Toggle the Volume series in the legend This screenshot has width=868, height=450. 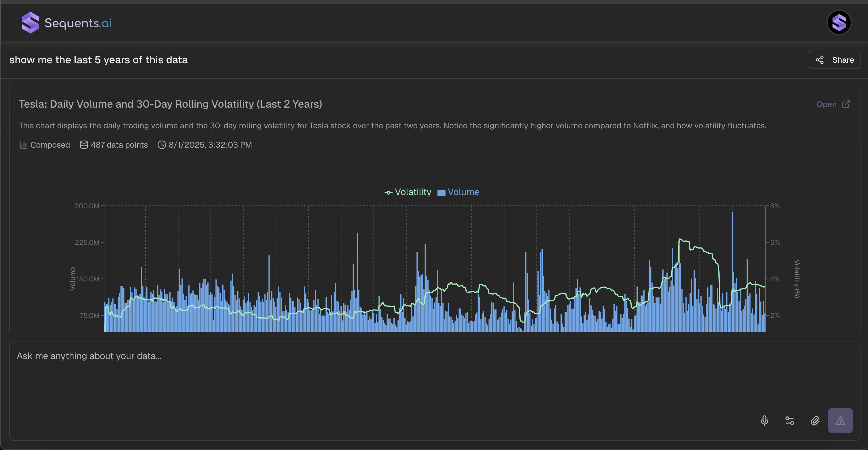(x=458, y=192)
